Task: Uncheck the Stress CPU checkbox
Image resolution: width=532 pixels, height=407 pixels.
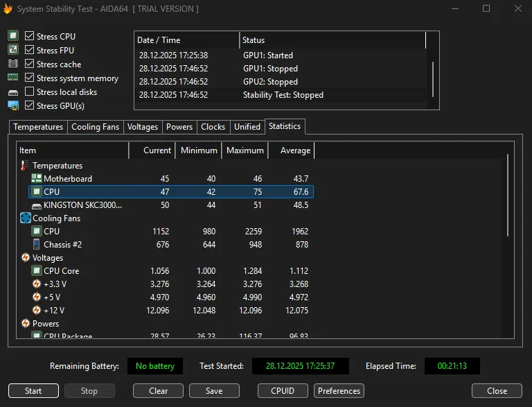Action: pos(30,35)
